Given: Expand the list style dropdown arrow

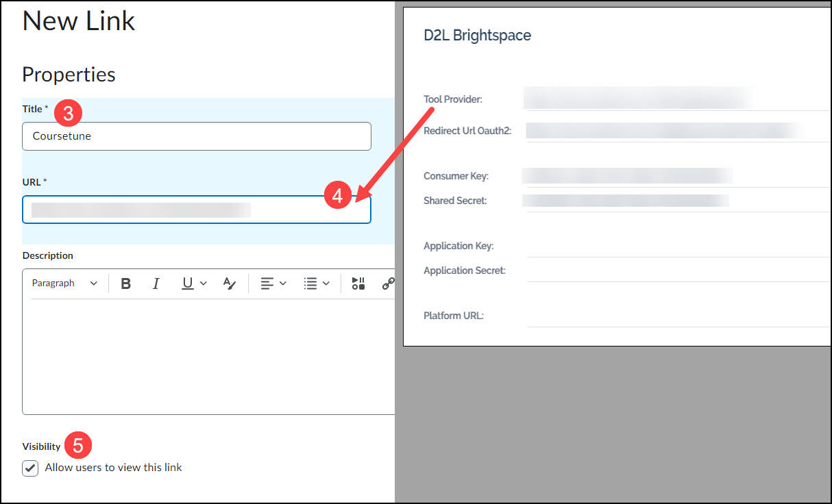Looking at the screenshot, I should click(326, 283).
